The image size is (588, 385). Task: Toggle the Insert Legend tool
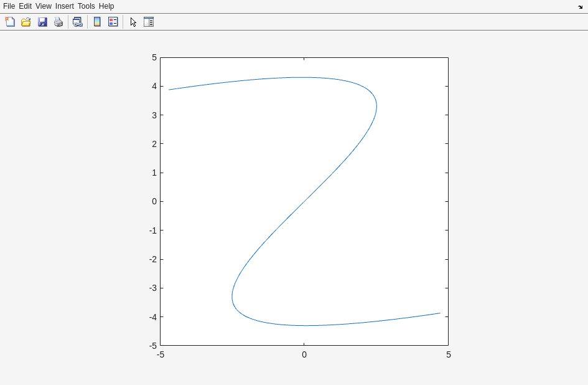(x=113, y=22)
